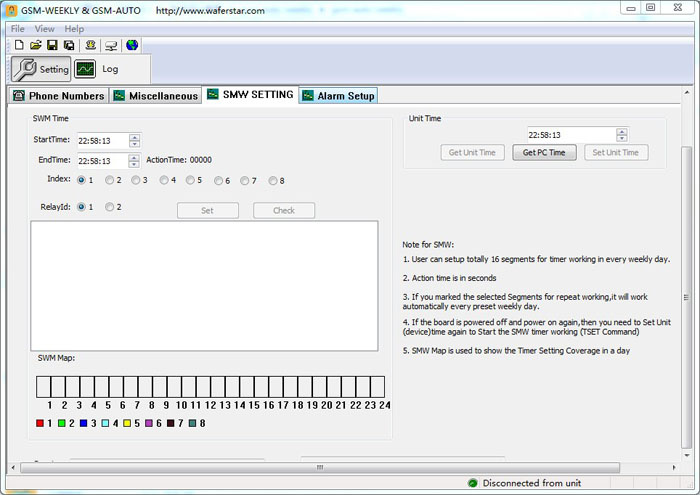Viewport: 700px width, 495px height.
Task: Choose RelayId option 2
Action: pyautogui.click(x=109, y=207)
